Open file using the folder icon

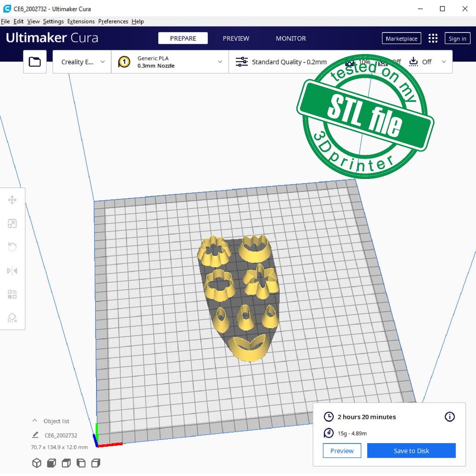pos(35,62)
